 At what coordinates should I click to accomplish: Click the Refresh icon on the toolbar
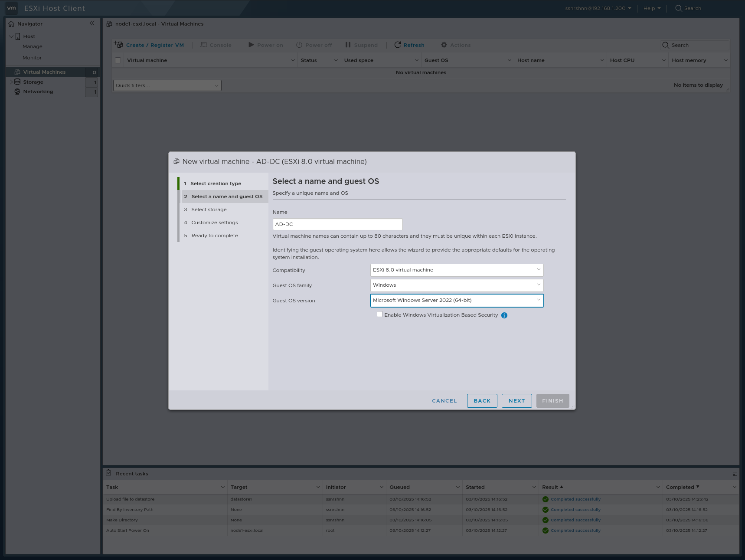pos(398,45)
